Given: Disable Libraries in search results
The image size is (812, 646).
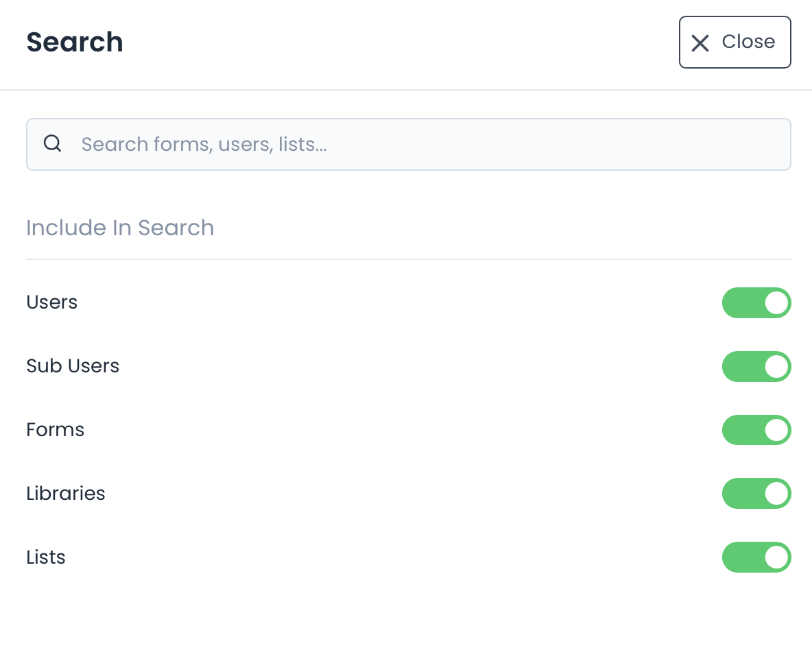Looking at the screenshot, I should (x=756, y=494).
